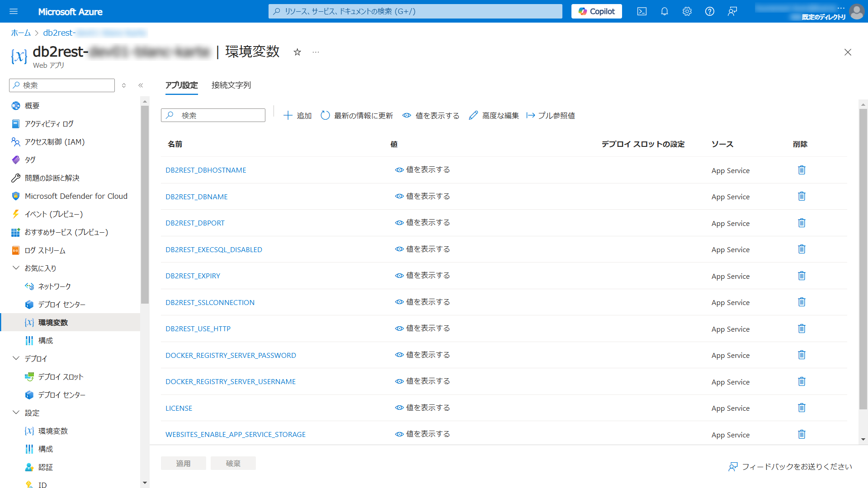Viewport: 868px width, 488px height.
Task: Click trash icon for LICENSE row
Action: click(802, 408)
